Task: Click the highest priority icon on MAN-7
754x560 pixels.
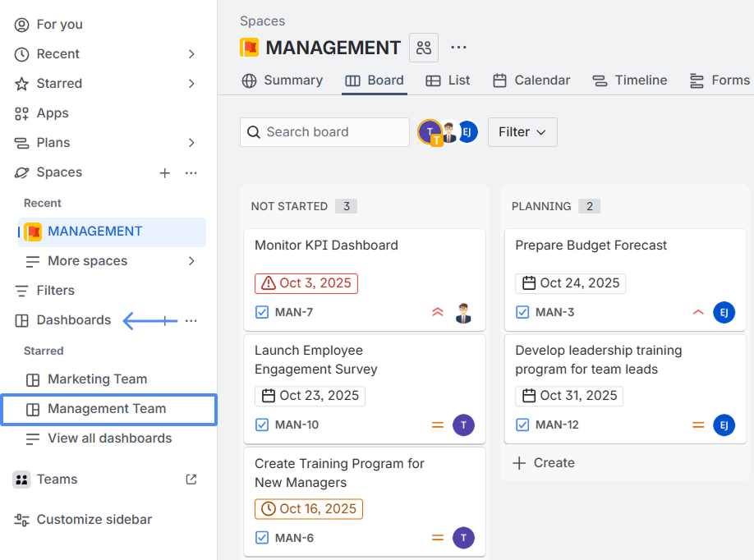Action: 438,312
